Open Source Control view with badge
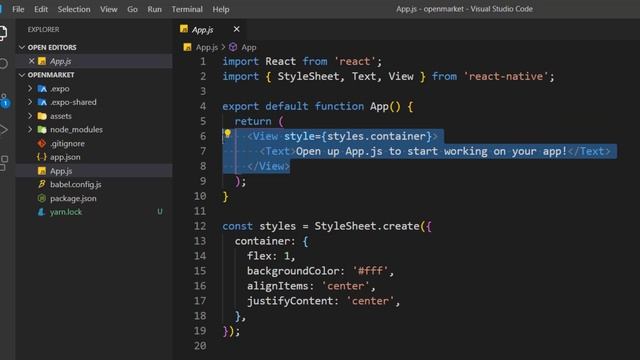The width and height of the screenshot is (640, 360). [4, 100]
